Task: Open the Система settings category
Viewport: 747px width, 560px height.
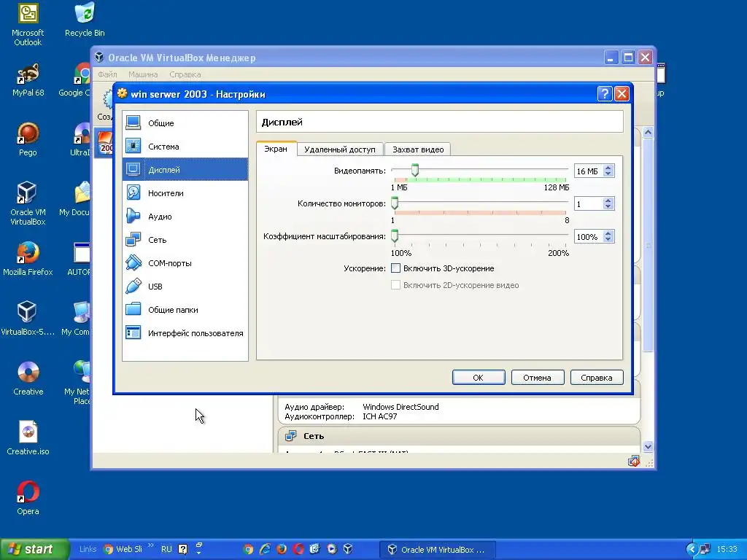Action: (x=185, y=146)
